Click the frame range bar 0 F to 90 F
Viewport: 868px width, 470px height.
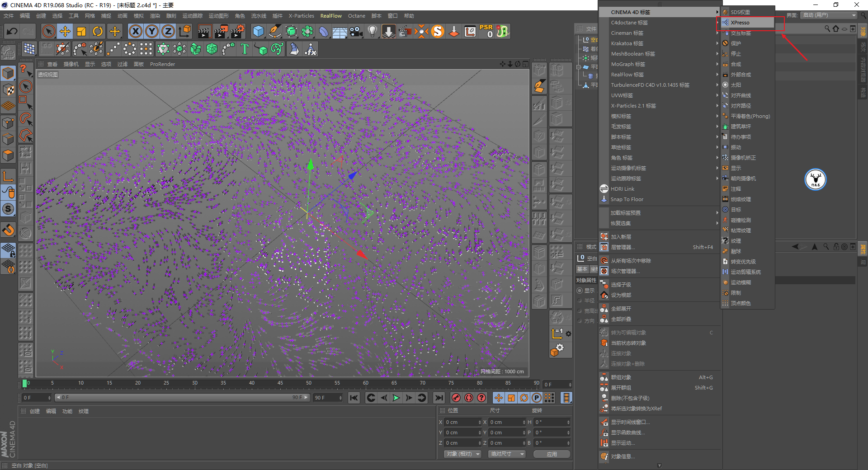(x=182, y=397)
